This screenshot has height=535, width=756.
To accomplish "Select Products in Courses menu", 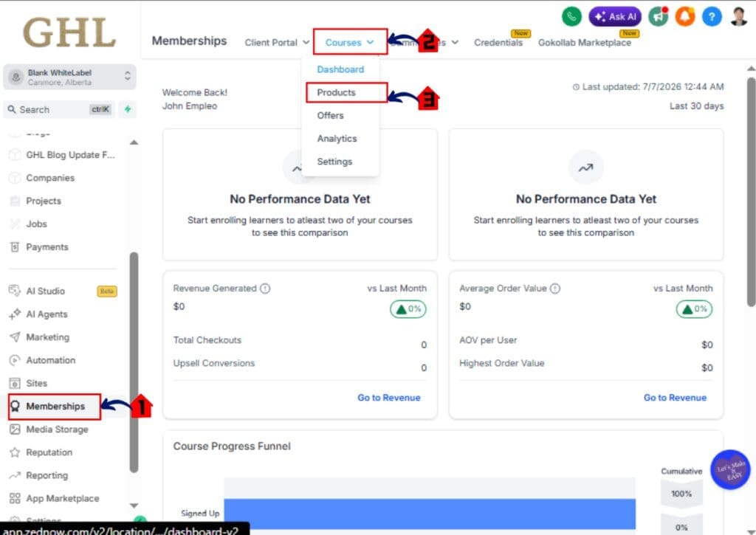I will 336,92.
